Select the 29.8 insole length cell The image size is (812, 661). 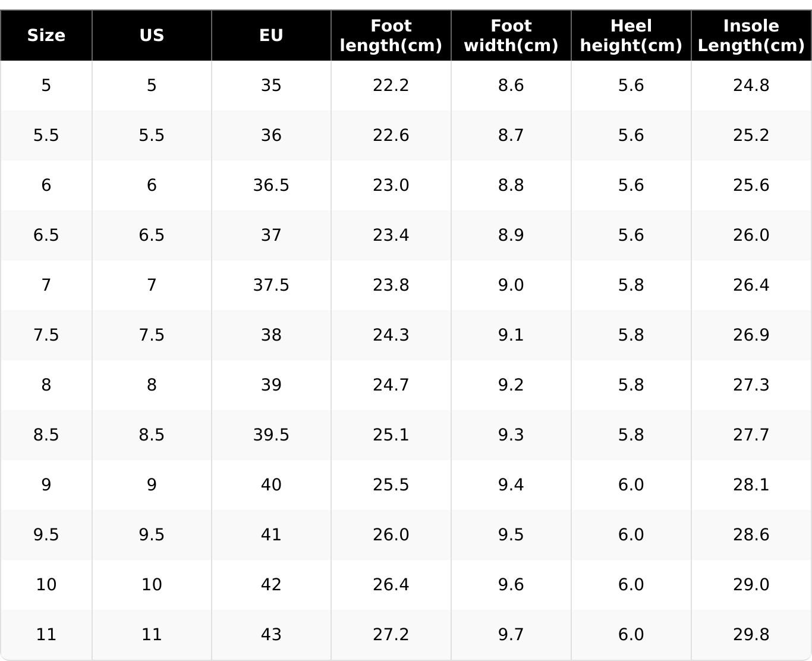click(x=751, y=635)
